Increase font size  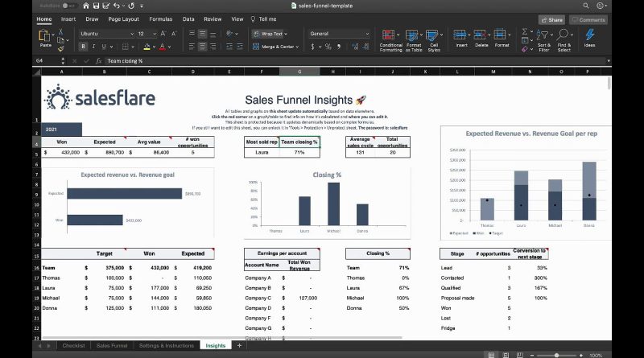(163, 34)
